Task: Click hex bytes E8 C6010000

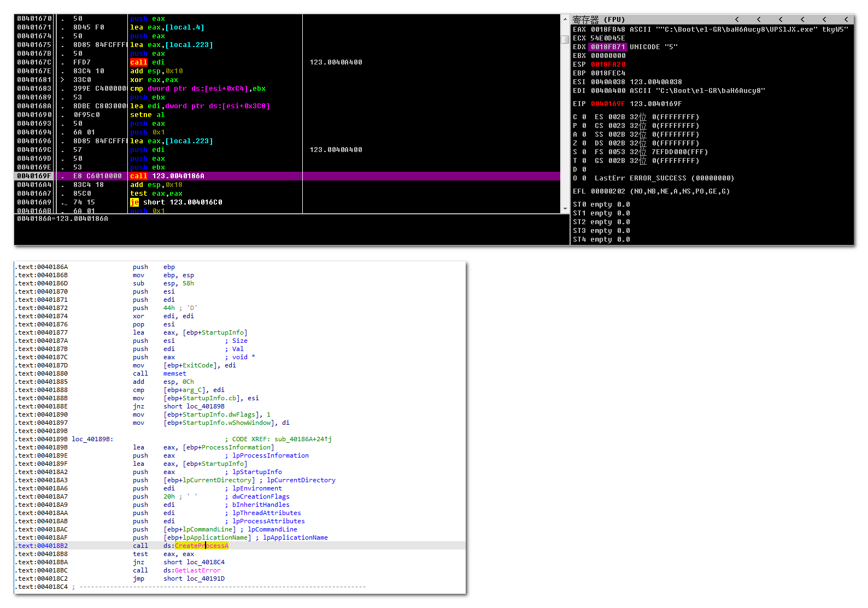Action: point(97,176)
